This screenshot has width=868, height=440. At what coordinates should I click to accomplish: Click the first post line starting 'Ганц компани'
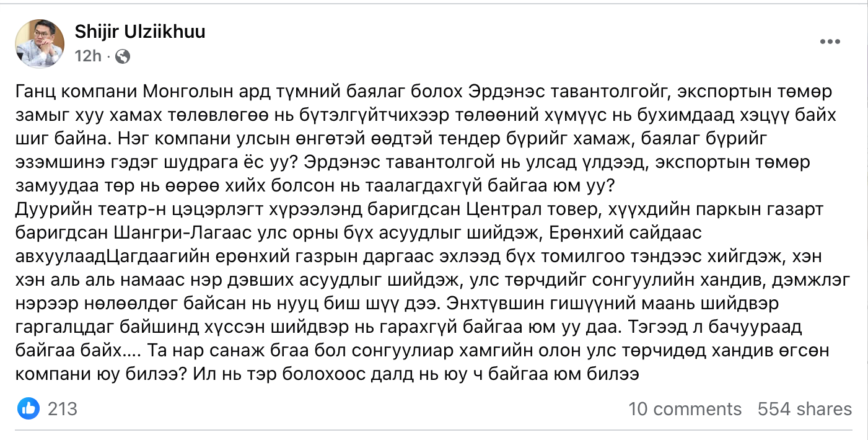424,92
